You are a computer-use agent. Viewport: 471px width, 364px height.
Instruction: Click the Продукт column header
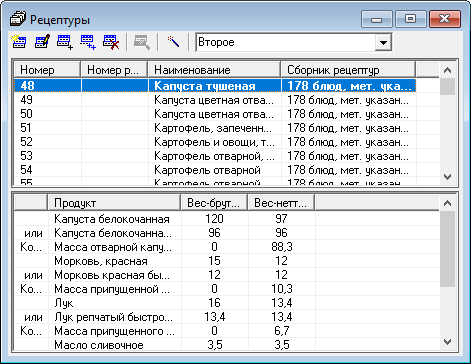click(x=114, y=203)
